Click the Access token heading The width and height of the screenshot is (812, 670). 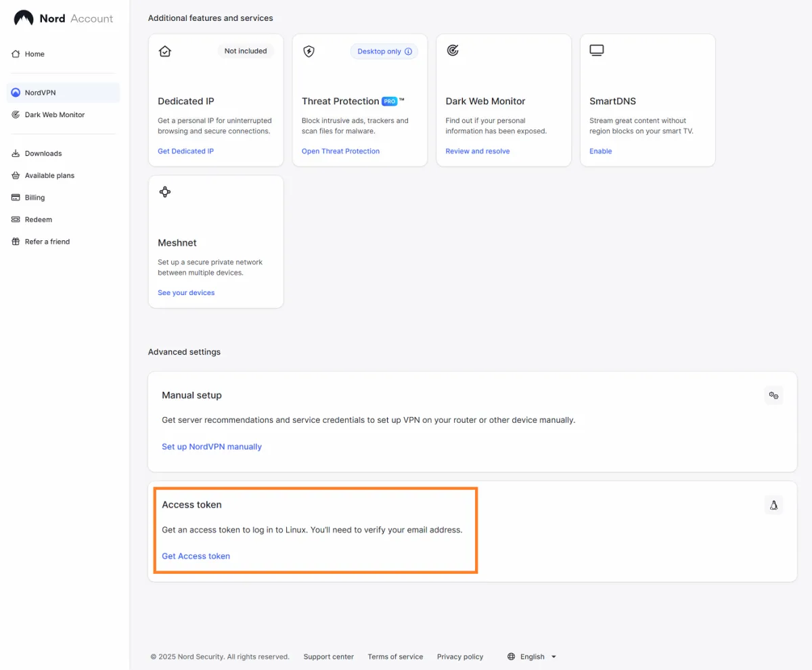pyautogui.click(x=191, y=505)
